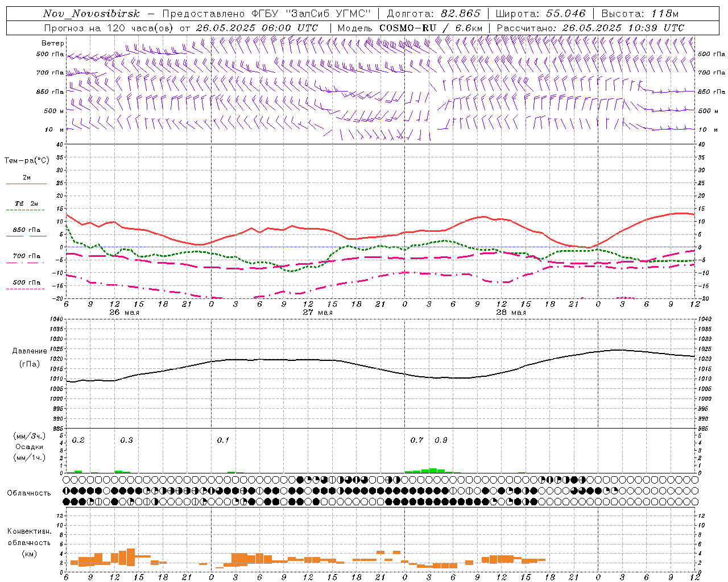728x582 pixels.
Task: Click the 'Высота: 118м' header field
Action: point(640,14)
